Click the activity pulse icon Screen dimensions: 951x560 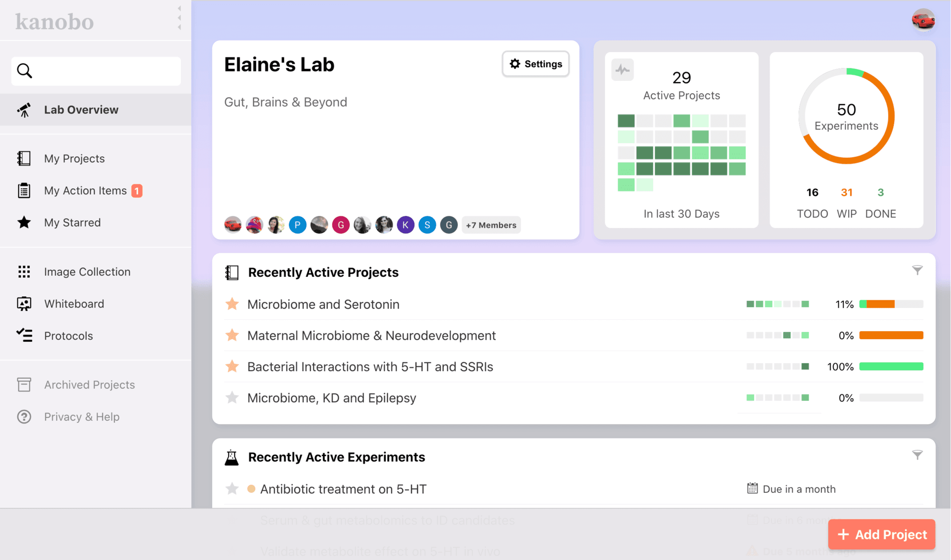pos(622,70)
